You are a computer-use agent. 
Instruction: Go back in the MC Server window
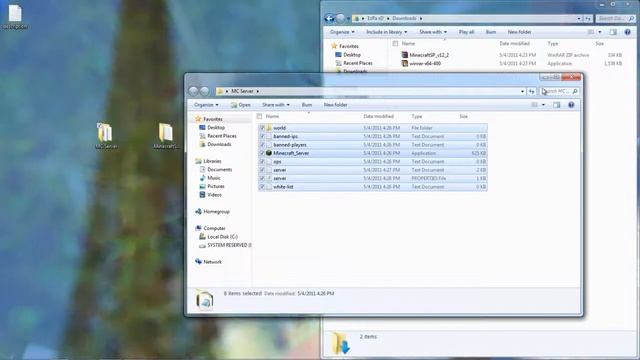pyautogui.click(x=193, y=91)
